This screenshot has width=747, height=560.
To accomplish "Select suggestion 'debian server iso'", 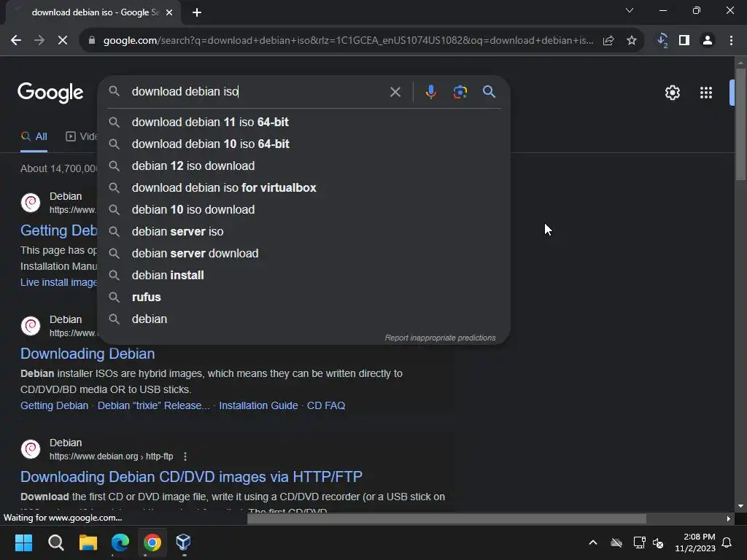I will coord(303,231).
